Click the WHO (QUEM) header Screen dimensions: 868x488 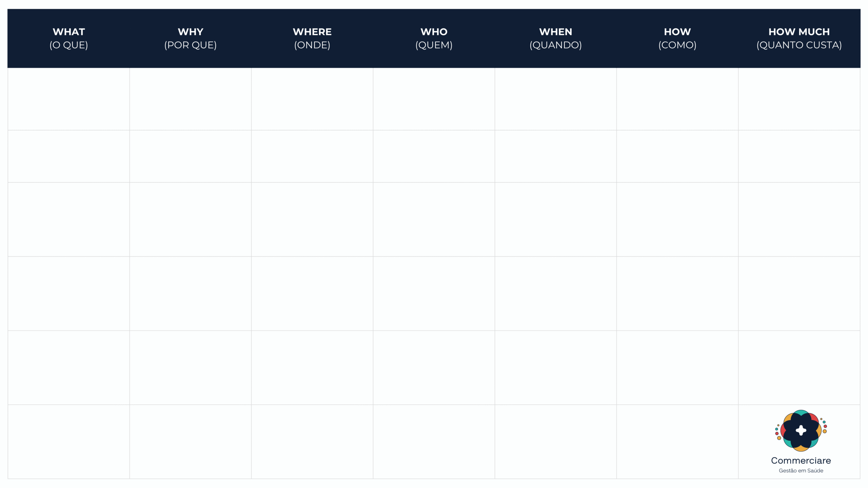pos(434,38)
